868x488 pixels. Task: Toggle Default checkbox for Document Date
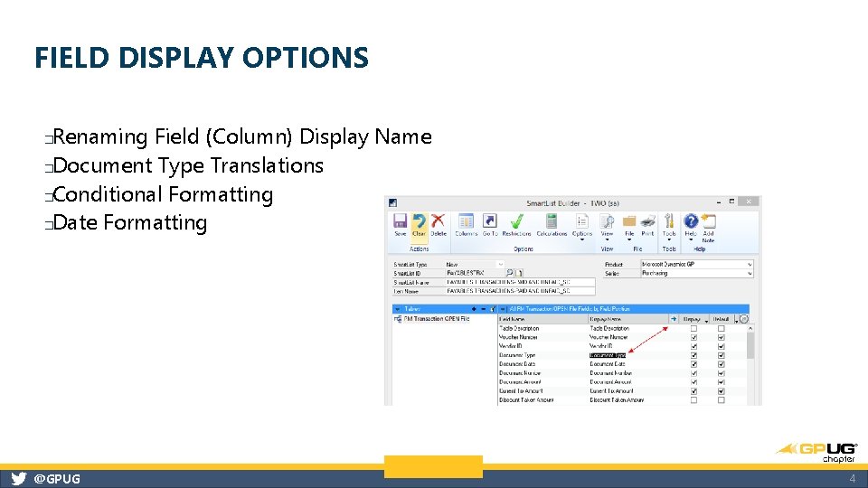(x=722, y=364)
